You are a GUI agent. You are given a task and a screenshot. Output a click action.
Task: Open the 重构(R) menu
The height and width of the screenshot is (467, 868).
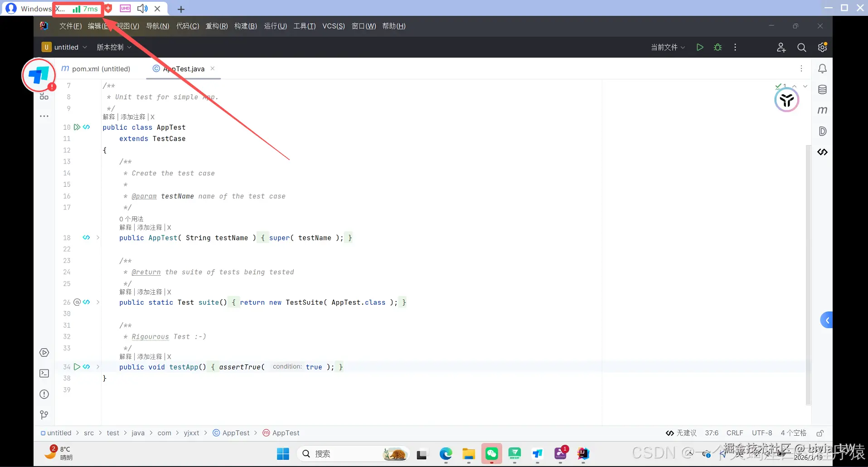tap(217, 26)
